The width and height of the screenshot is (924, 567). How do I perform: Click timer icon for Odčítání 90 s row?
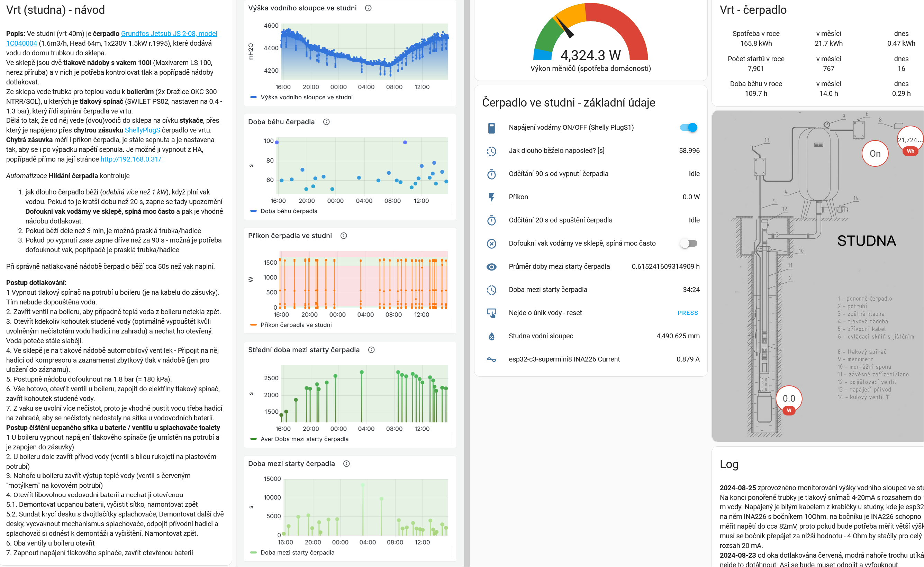coord(491,174)
